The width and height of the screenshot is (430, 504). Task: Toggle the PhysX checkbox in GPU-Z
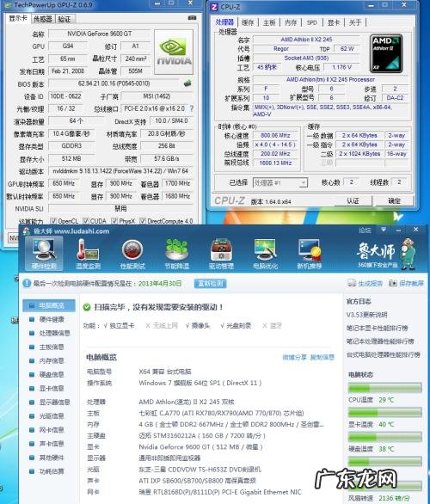pos(114,221)
